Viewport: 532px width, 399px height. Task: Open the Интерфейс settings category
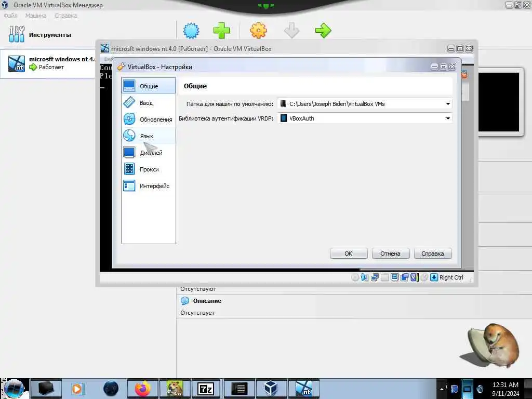point(148,186)
